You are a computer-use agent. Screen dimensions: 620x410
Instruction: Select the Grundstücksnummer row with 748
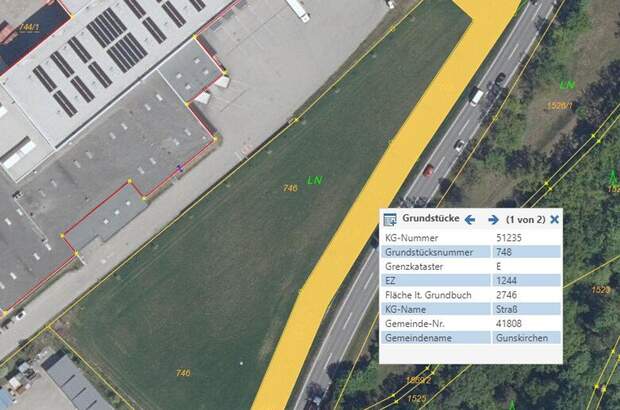pos(471,252)
